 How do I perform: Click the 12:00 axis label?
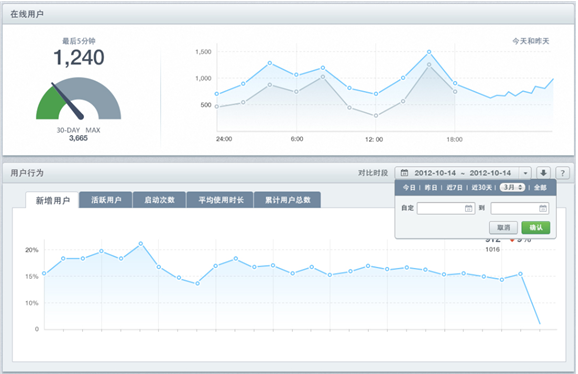click(x=374, y=139)
